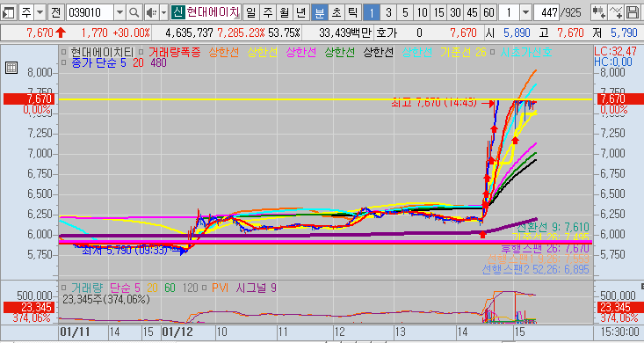
Task: Toggle the 거래량폭증 indicator checkbox
Action: (x=141, y=52)
